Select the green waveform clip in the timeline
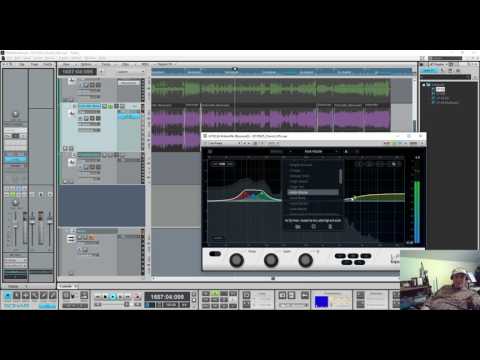Viewport: 480px width, 360px height. pyautogui.click(x=270, y=90)
